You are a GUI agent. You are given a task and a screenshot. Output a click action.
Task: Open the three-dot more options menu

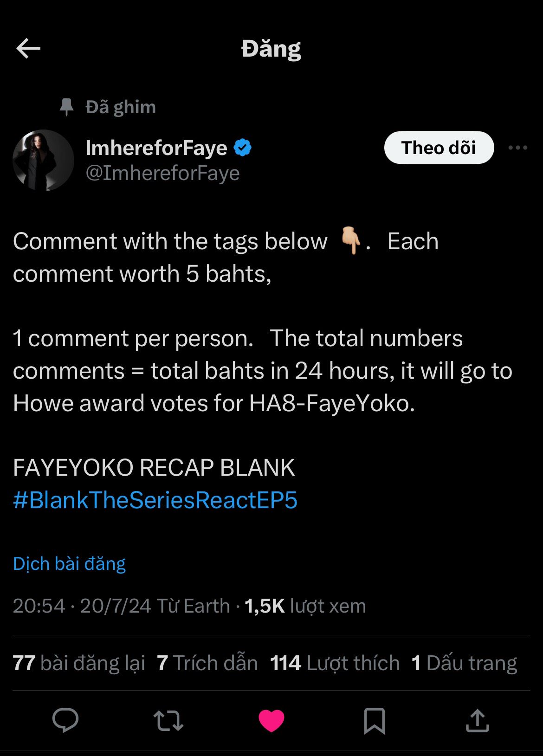coord(517,148)
